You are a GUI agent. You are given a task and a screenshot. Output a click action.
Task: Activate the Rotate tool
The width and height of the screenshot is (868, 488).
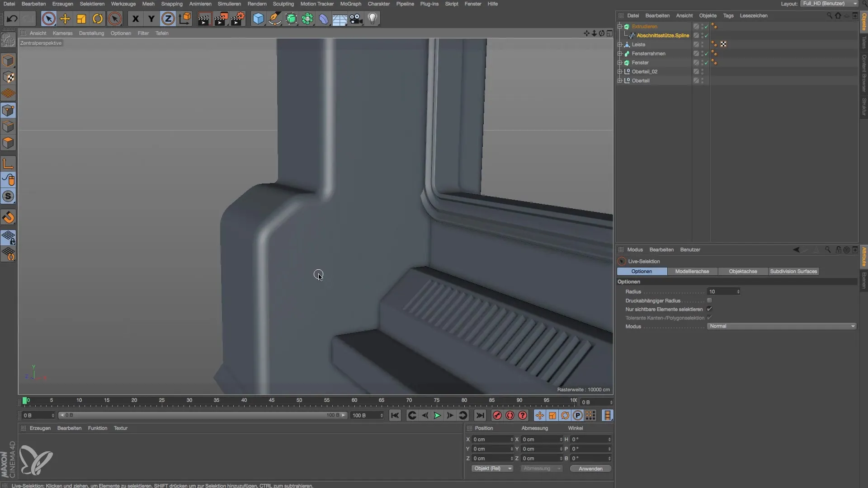click(x=98, y=19)
